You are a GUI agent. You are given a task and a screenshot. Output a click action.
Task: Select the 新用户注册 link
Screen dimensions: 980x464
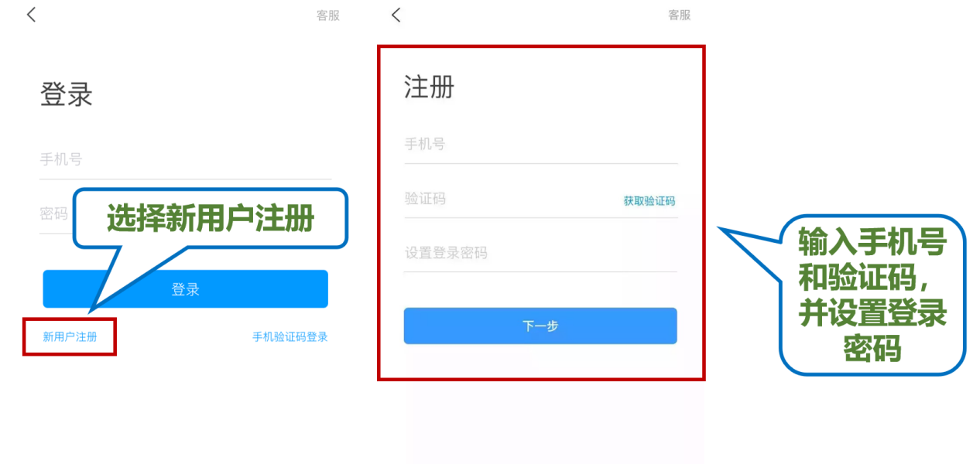click(70, 337)
